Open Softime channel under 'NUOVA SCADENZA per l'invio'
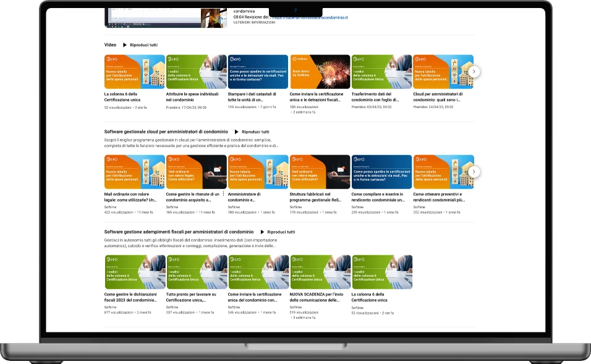The height and width of the screenshot is (364, 591). coord(295,308)
